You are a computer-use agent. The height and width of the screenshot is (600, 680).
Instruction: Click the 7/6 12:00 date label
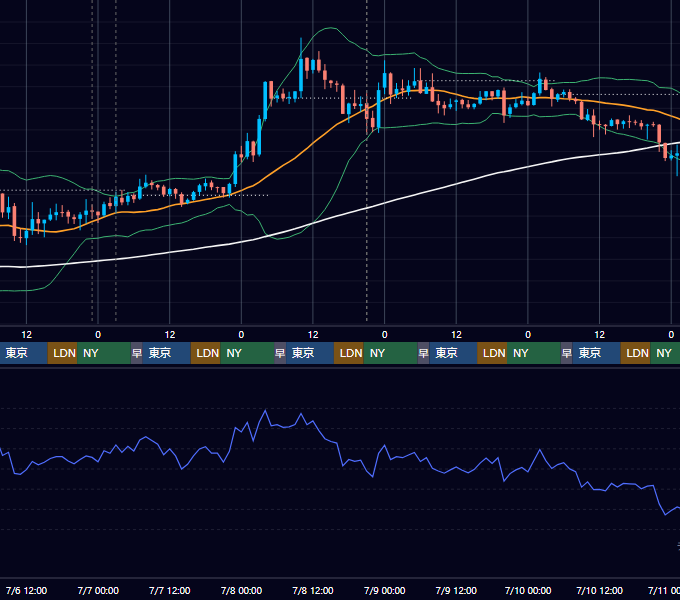coord(26,590)
